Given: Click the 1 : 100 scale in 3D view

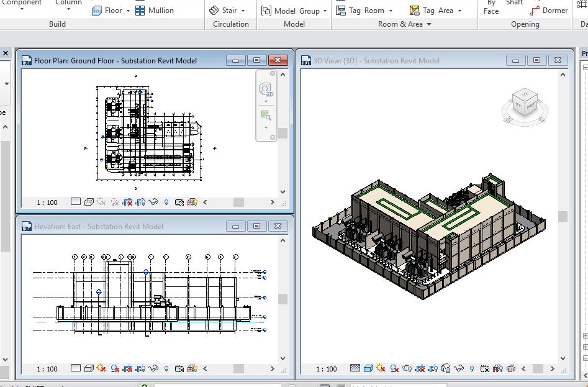Looking at the screenshot, I should pos(326,369).
